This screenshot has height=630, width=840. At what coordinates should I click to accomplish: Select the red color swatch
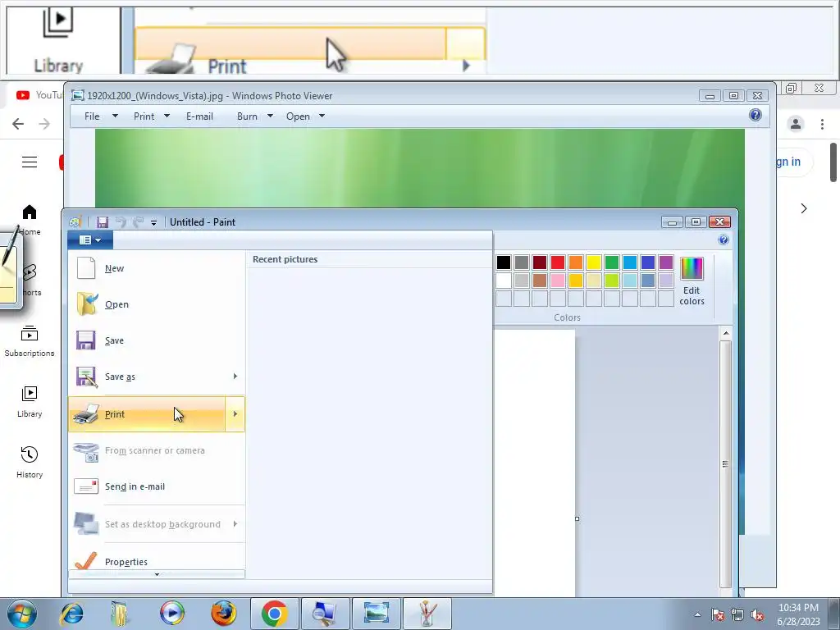coord(558,262)
